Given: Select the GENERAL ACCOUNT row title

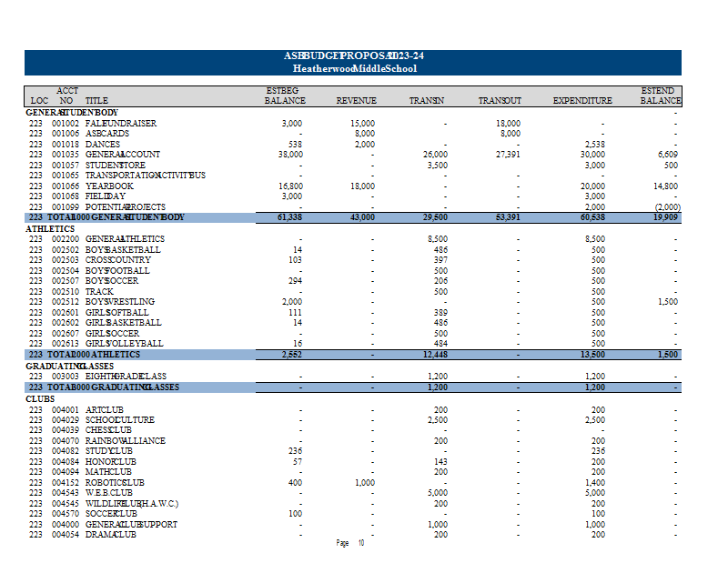Looking at the screenshot, I should [x=123, y=155].
